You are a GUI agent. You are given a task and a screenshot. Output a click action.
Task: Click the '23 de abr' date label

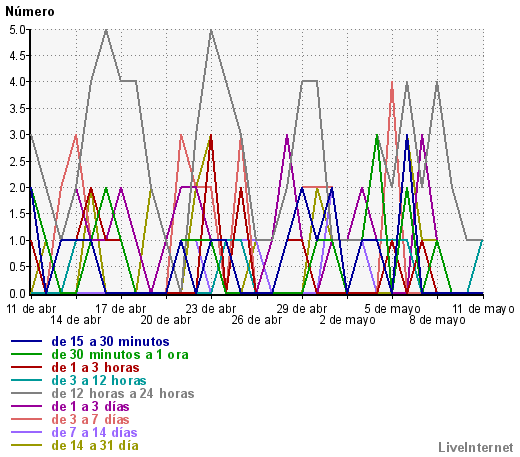pyautogui.click(x=211, y=309)
